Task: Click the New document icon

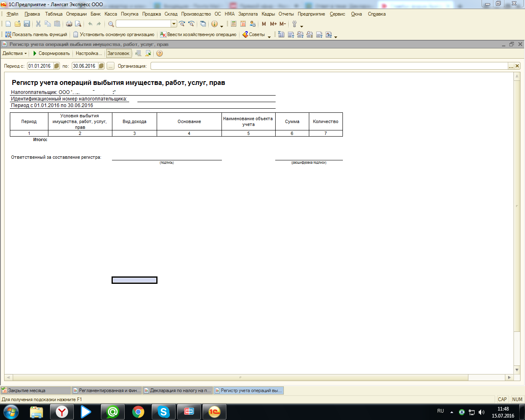Action: click(8, 24)
